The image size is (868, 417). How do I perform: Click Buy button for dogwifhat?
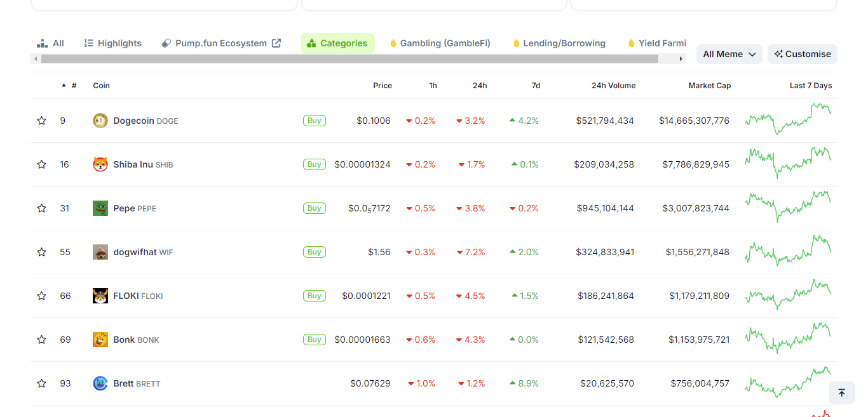click(315, 252)
